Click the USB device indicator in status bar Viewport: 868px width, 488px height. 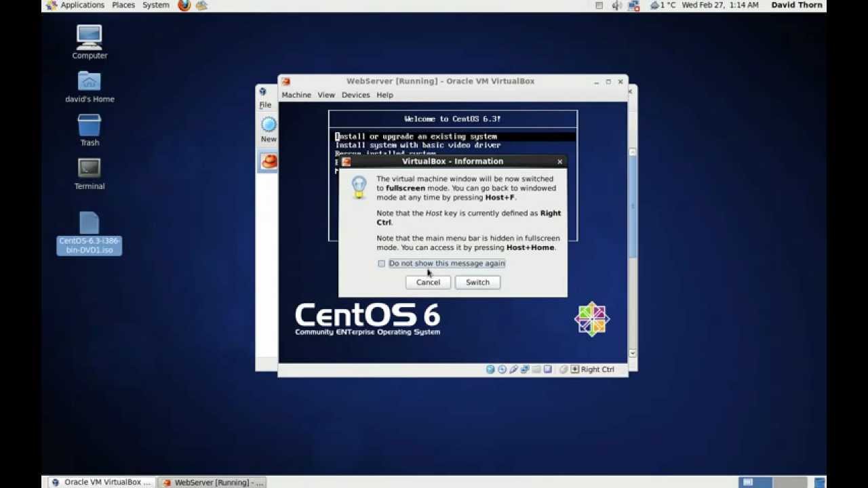513,369
